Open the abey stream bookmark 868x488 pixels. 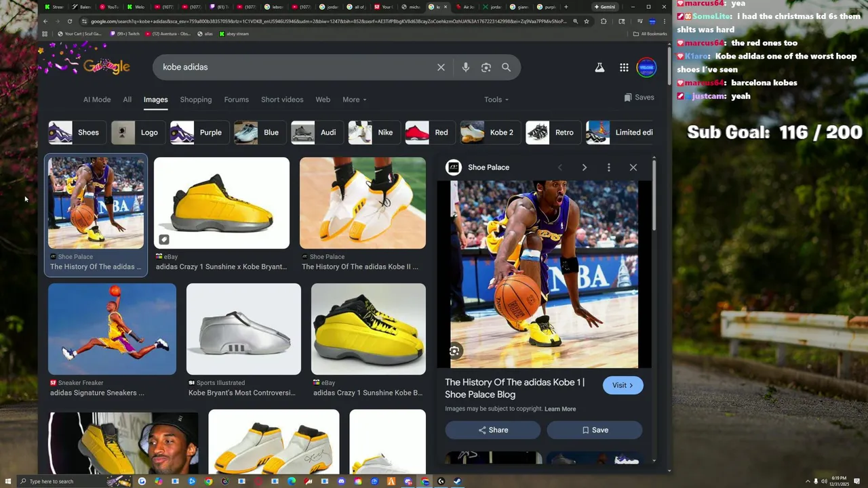[x=234, y=33]
